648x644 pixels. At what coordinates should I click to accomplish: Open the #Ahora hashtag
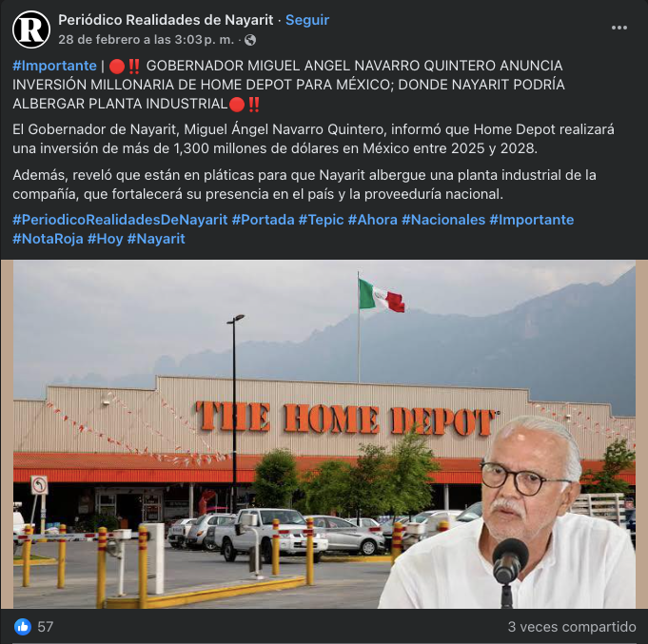[x=372, y=220]
